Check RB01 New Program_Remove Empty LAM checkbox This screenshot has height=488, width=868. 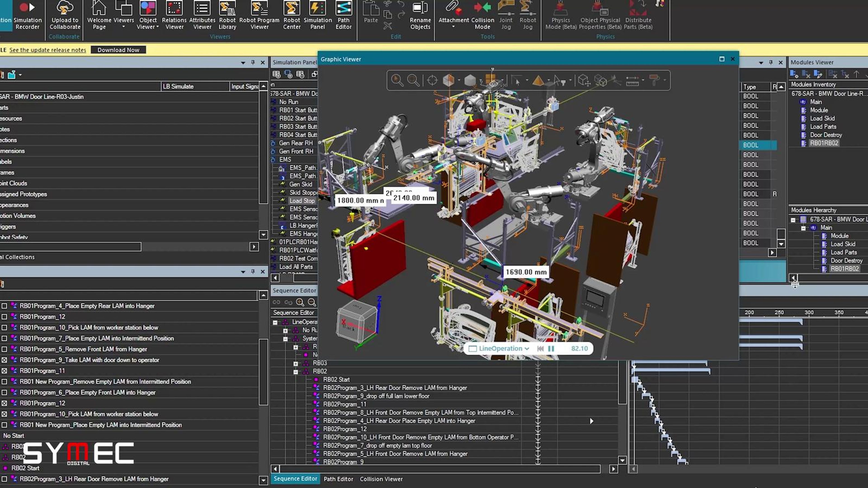4,382
